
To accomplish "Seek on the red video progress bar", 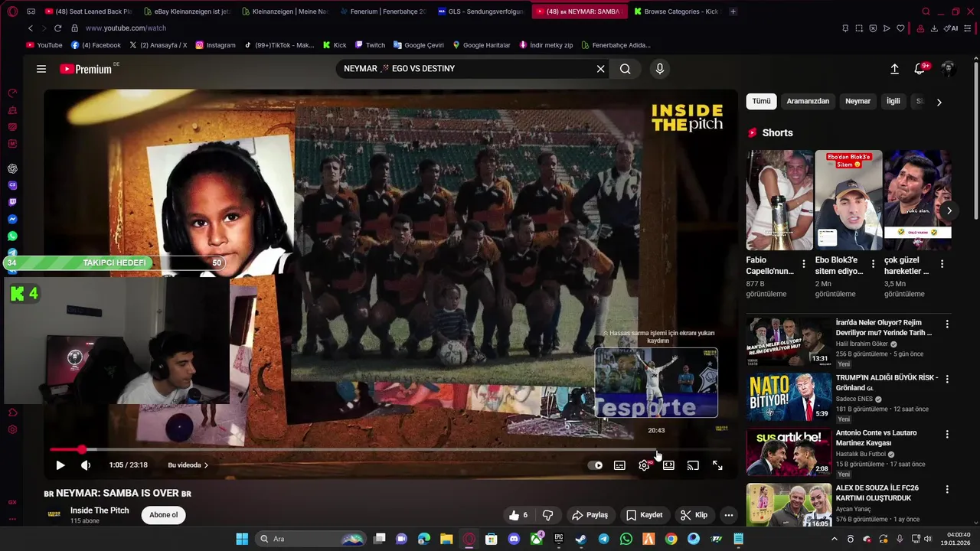I will (x=390, y=449).
